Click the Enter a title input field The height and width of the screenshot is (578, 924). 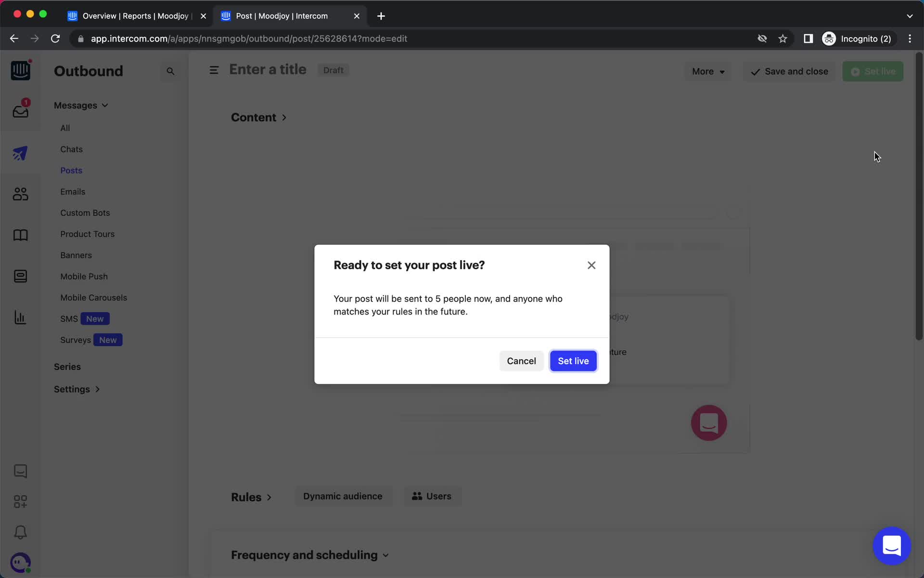268,69
